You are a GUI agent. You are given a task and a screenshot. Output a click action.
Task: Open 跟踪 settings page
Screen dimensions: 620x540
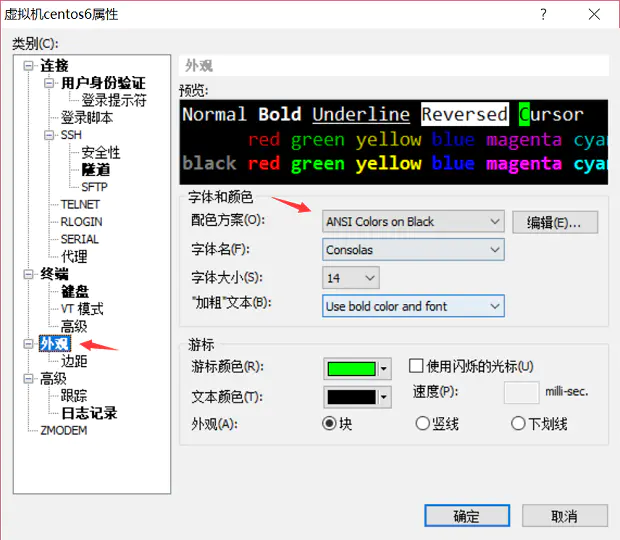[74, 396]
